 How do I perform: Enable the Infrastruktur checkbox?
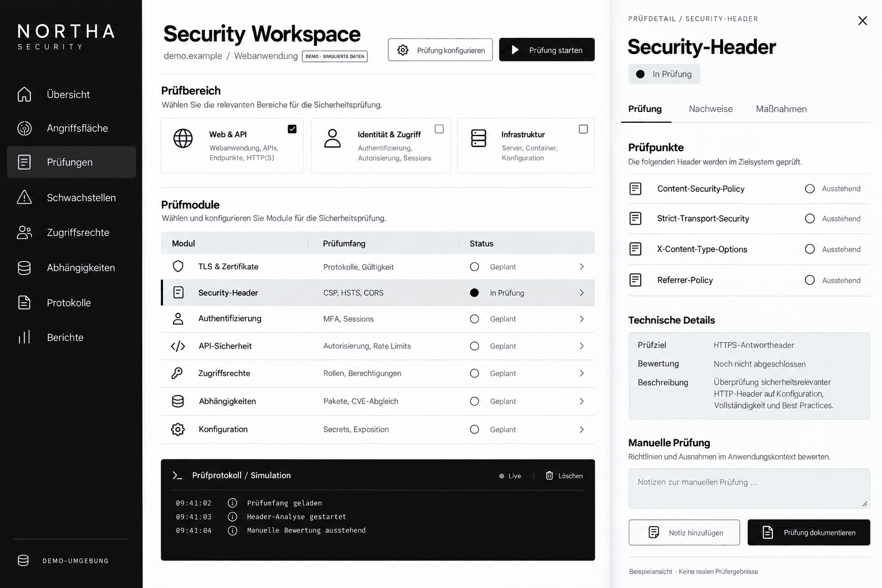tap(583, 129)
